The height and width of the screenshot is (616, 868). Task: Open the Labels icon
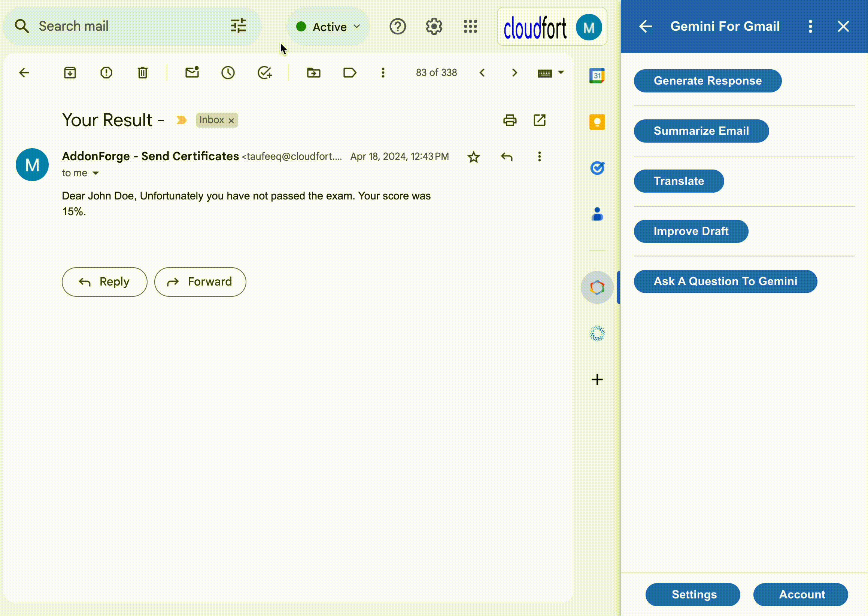pyautogui.click(x=349, y=73)
